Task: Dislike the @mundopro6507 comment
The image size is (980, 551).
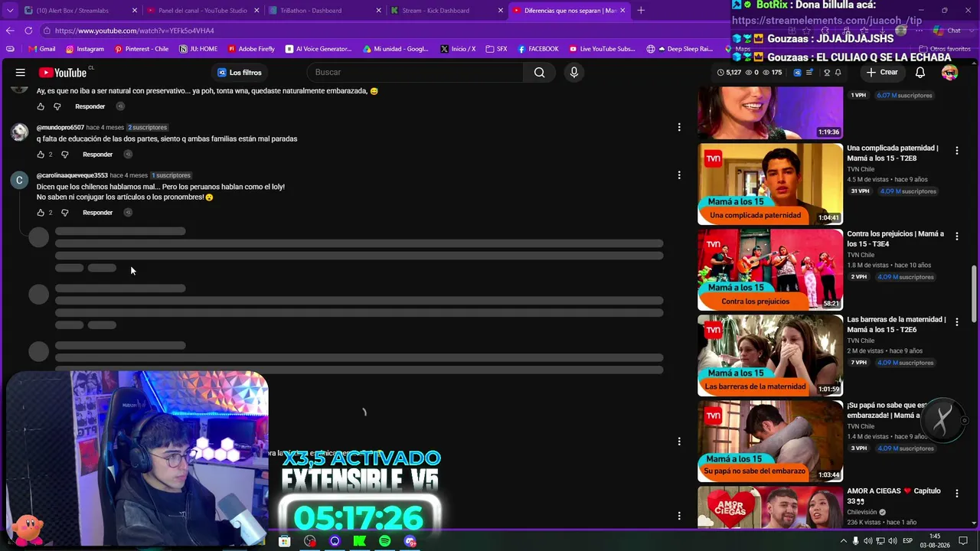Action: click(x=65, y=155)
